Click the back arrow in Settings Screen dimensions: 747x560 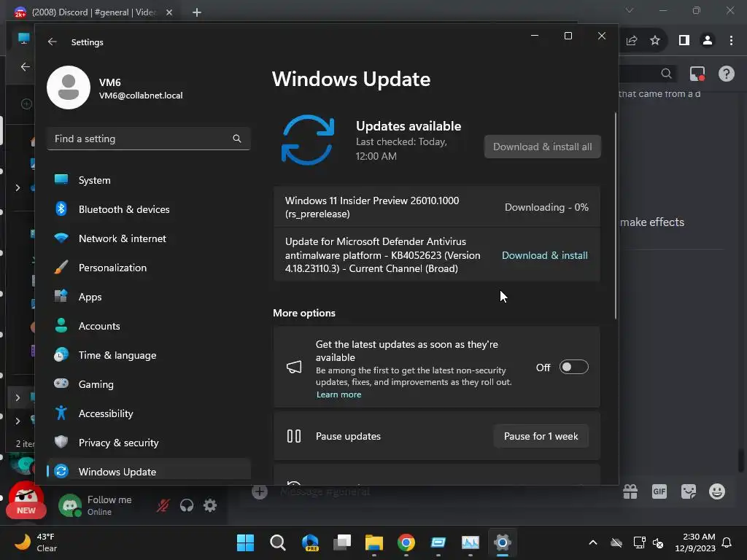tap(53, 42)
